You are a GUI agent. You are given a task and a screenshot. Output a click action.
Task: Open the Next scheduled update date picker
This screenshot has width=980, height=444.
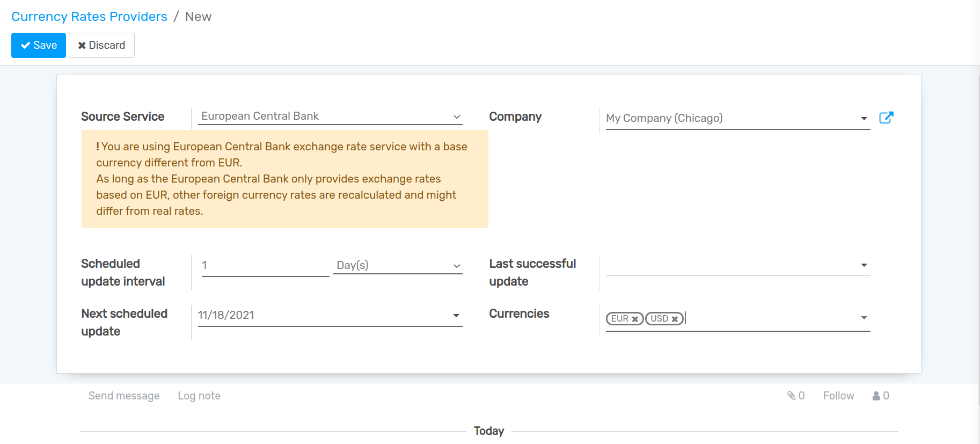[456, 315]
